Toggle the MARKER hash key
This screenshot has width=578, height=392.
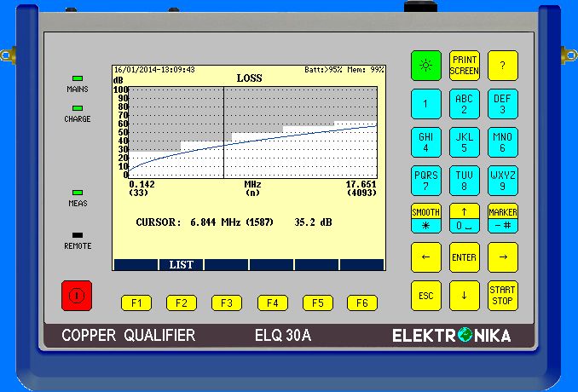(x=502, y=218)
